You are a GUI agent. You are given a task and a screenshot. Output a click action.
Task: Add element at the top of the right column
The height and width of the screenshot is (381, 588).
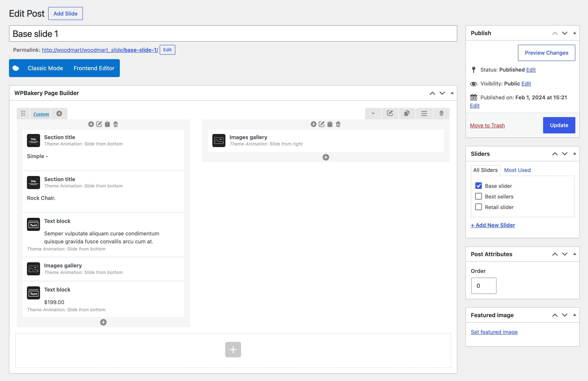[x=314, y=124]
